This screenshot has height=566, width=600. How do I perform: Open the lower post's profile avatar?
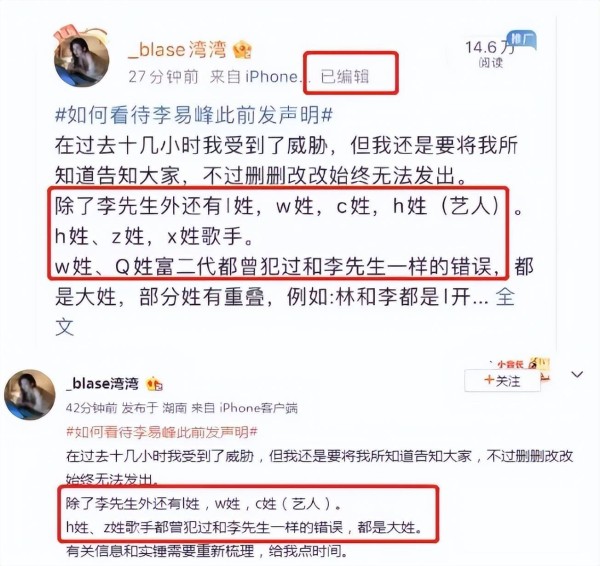[x=30, y=395]
